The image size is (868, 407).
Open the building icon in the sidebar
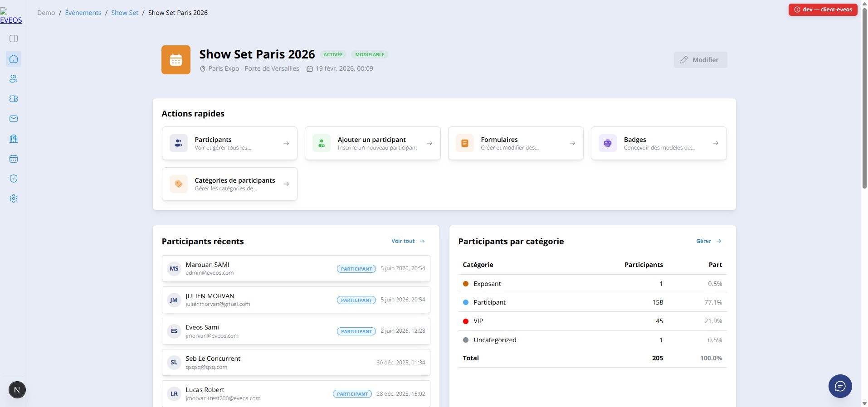(14, 139)
